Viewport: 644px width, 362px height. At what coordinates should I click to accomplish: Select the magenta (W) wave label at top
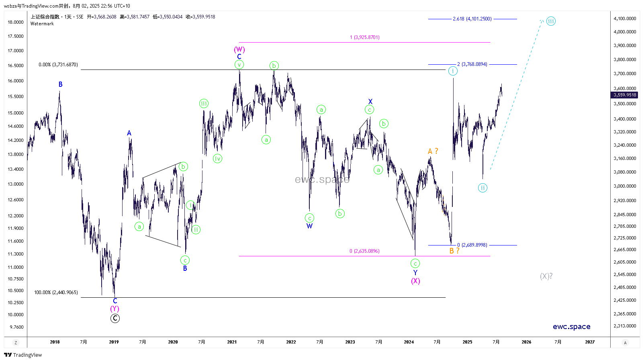[x=239, y=50]
